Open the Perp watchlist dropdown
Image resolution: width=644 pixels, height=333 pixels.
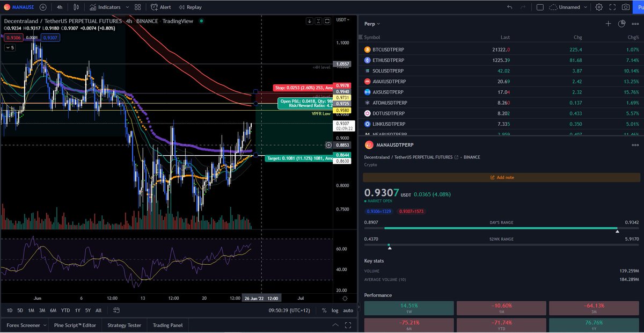[x=372, y=24]
